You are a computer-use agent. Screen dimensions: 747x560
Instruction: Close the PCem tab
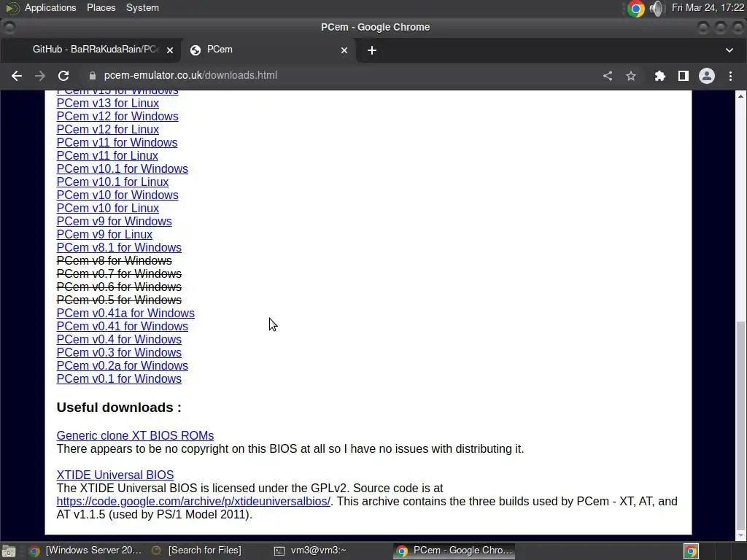[x=344, y=50]
